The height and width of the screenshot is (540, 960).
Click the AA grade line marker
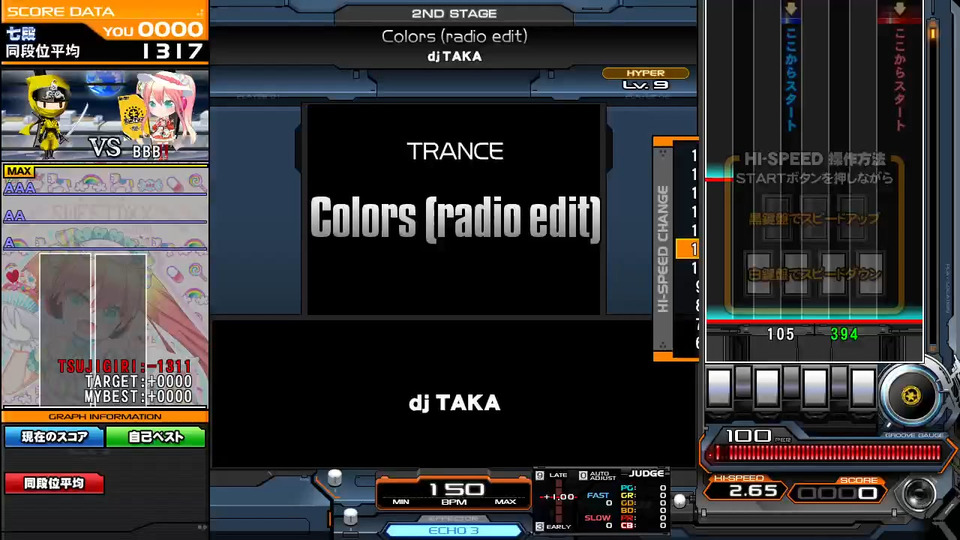click(15, 216)
